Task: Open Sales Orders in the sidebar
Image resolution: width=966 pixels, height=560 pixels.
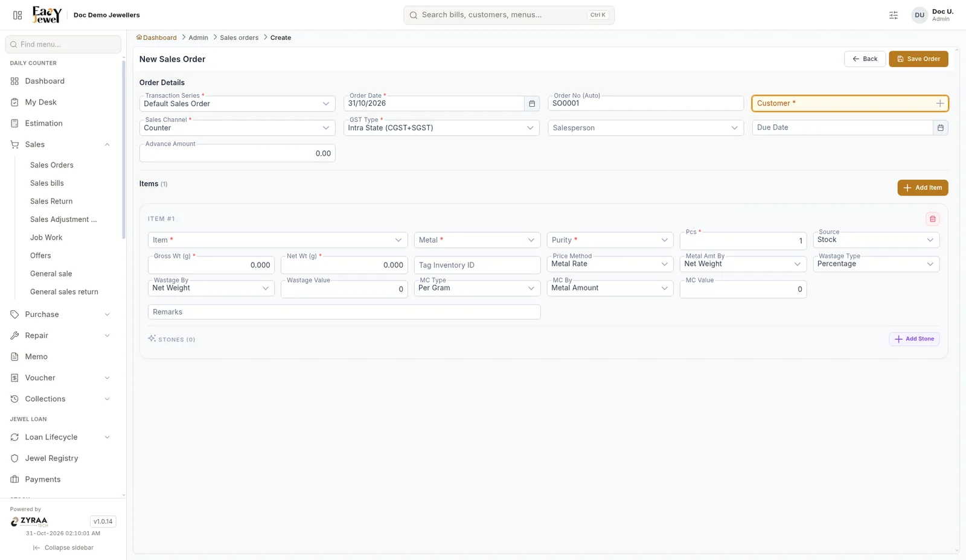Action: pos(52,165)
